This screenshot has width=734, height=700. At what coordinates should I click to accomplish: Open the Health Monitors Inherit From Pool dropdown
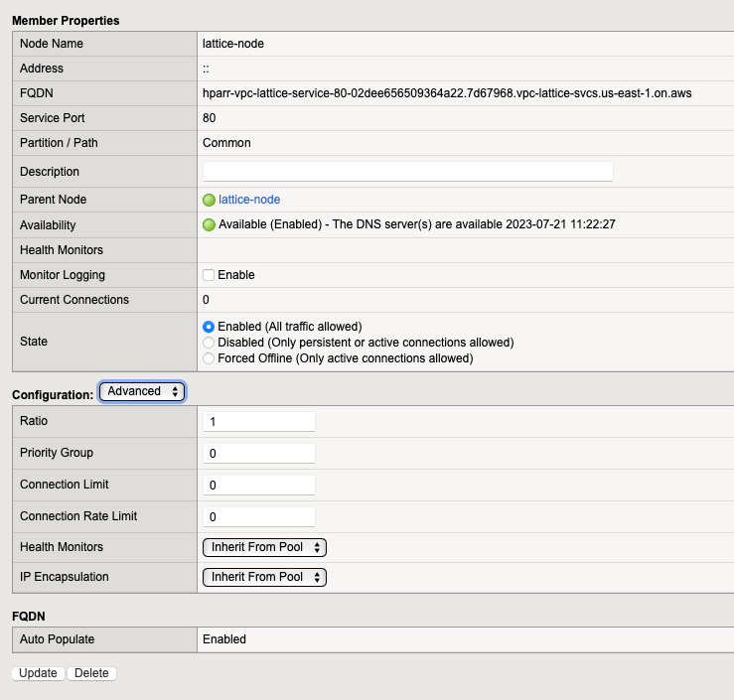263,547
